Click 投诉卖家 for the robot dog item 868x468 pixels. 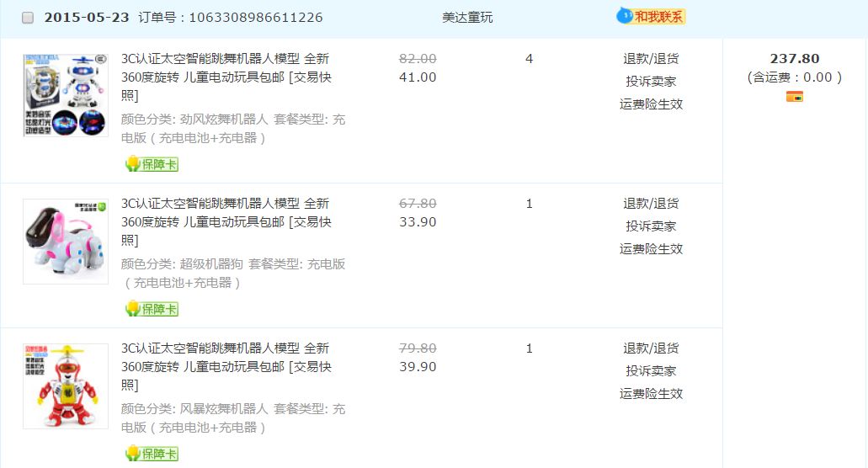coord(651,226)
